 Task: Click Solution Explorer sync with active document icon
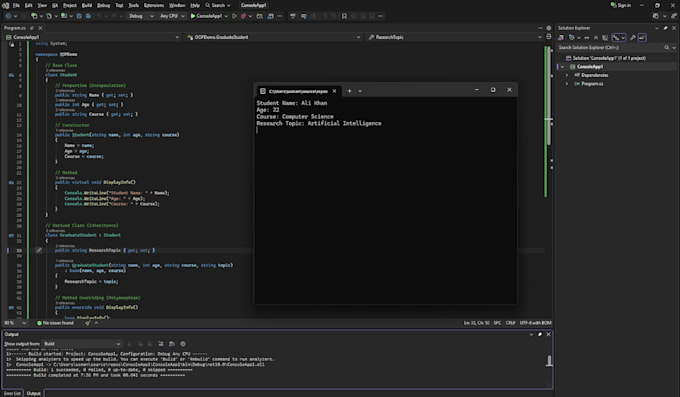coord(587,38)
